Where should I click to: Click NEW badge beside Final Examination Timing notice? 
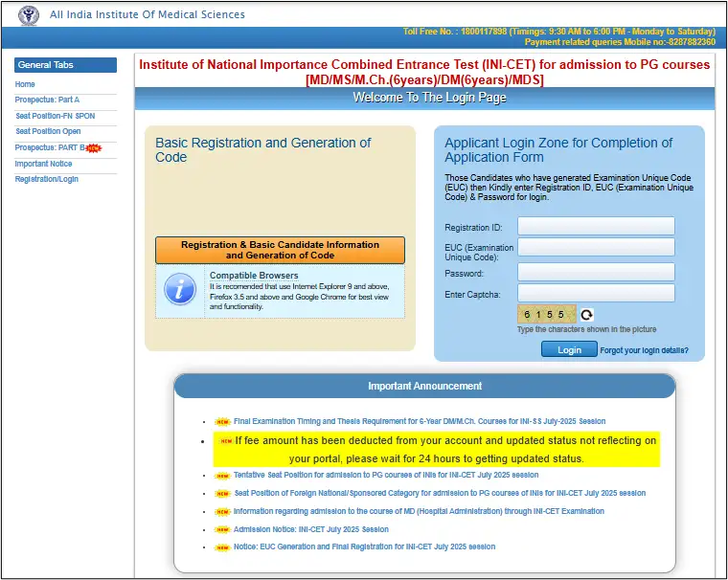pos(223,422)
